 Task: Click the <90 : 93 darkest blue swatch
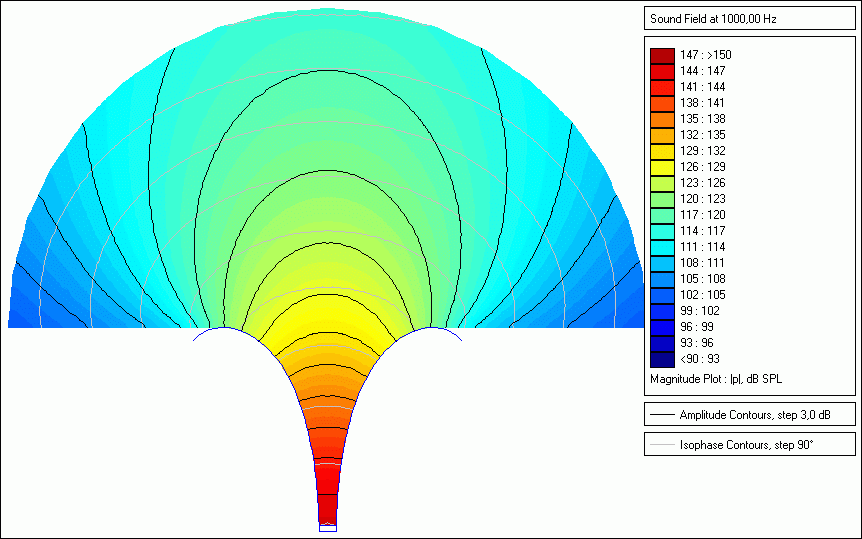(x=662, y=359)
